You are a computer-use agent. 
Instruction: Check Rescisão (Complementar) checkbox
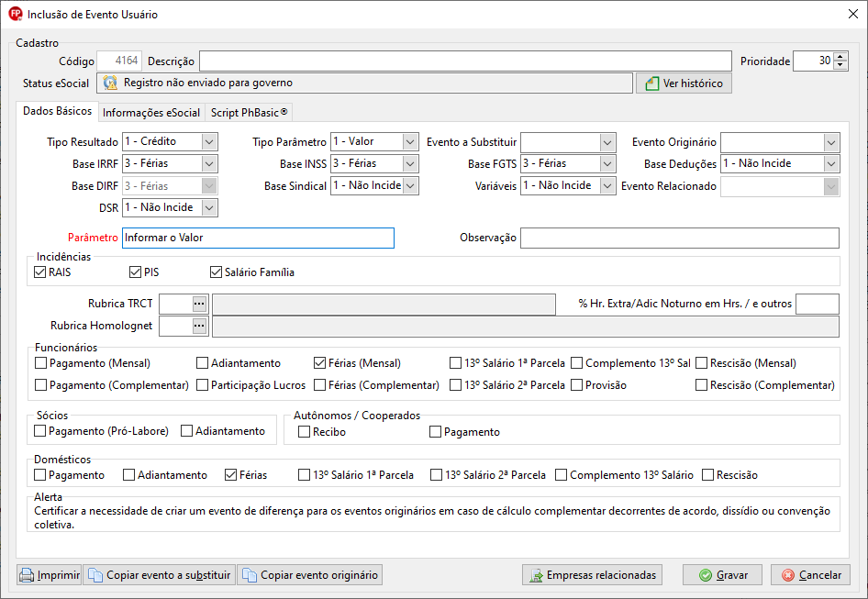click(701, 384)
